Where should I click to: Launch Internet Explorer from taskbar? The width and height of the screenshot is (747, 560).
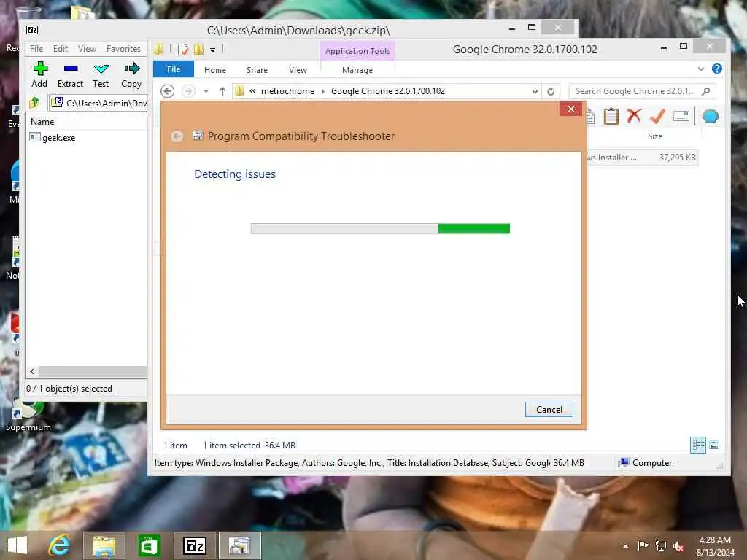coord(59,545)
